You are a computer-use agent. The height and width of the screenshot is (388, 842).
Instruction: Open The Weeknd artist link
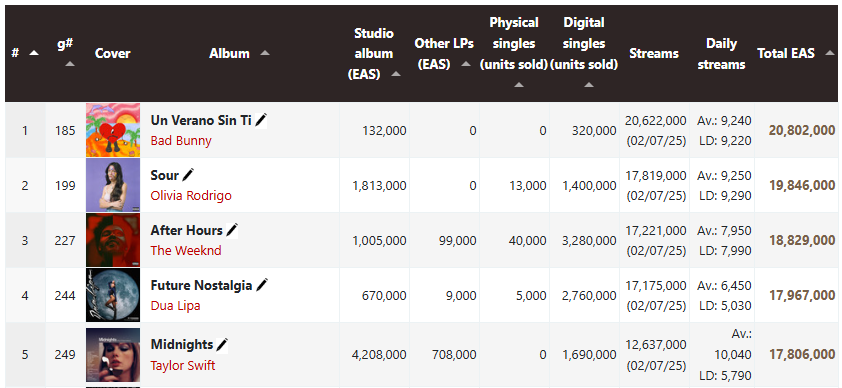click(186, 250)
